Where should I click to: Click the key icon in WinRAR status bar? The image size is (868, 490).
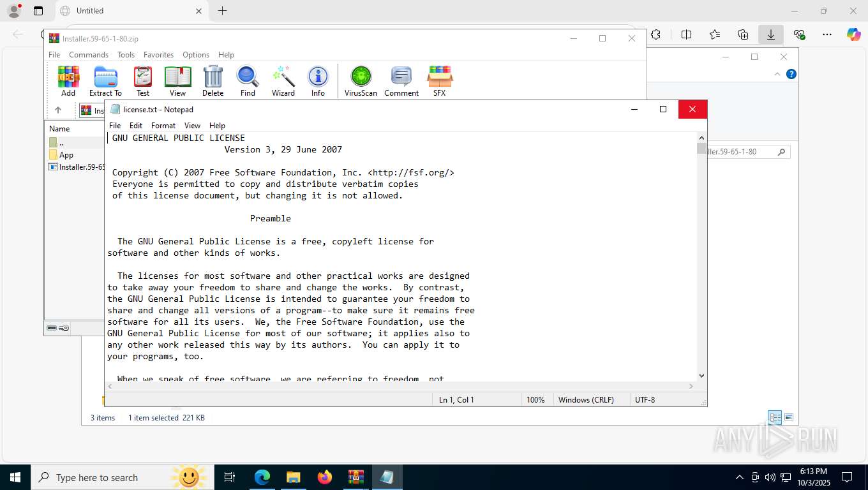64,328
